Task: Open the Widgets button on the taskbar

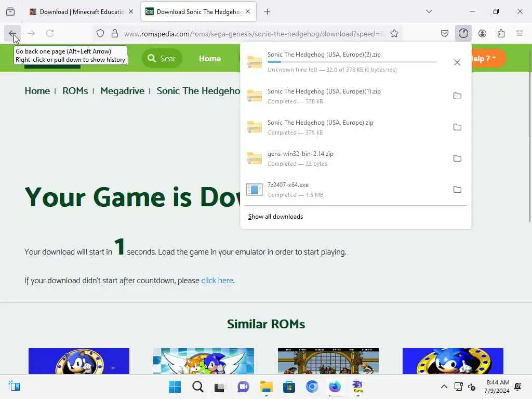Action: click(x=14, y=386)
